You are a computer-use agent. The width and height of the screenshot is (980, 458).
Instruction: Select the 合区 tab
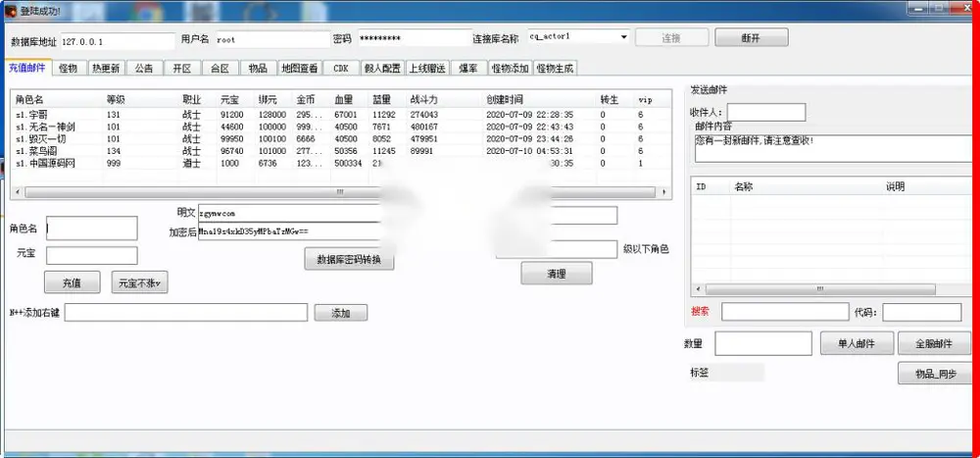220,69
